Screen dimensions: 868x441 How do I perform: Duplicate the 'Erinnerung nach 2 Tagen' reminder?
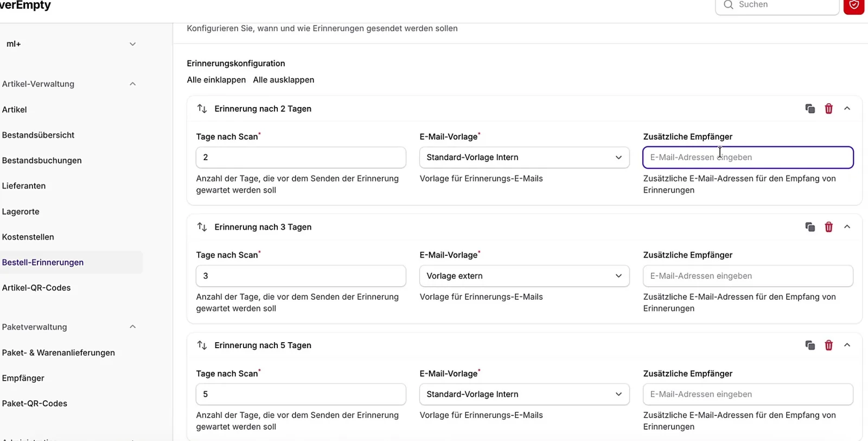click(x=810, y=109)
